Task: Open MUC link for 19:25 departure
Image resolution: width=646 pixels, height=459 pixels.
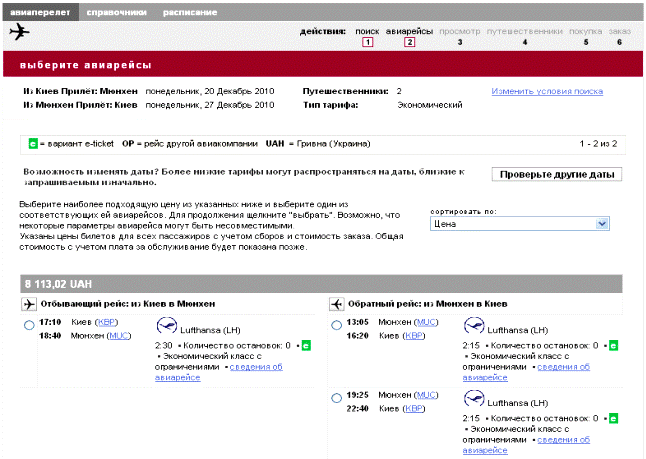Action: click(426, 395)
